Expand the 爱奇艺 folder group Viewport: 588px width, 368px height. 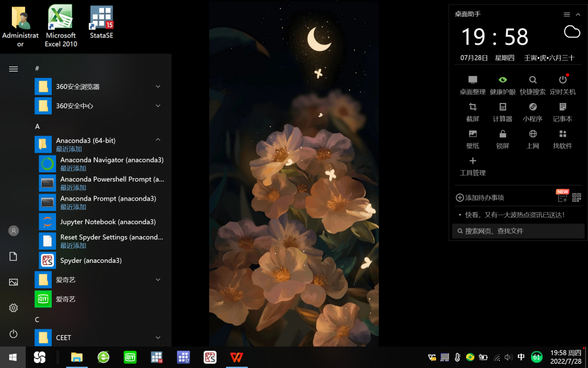(x=101, y=280)
